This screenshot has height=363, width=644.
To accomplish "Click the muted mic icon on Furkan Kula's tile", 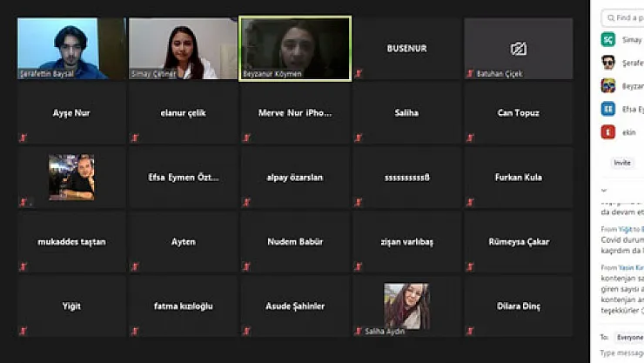I will [x=470, y=203].
